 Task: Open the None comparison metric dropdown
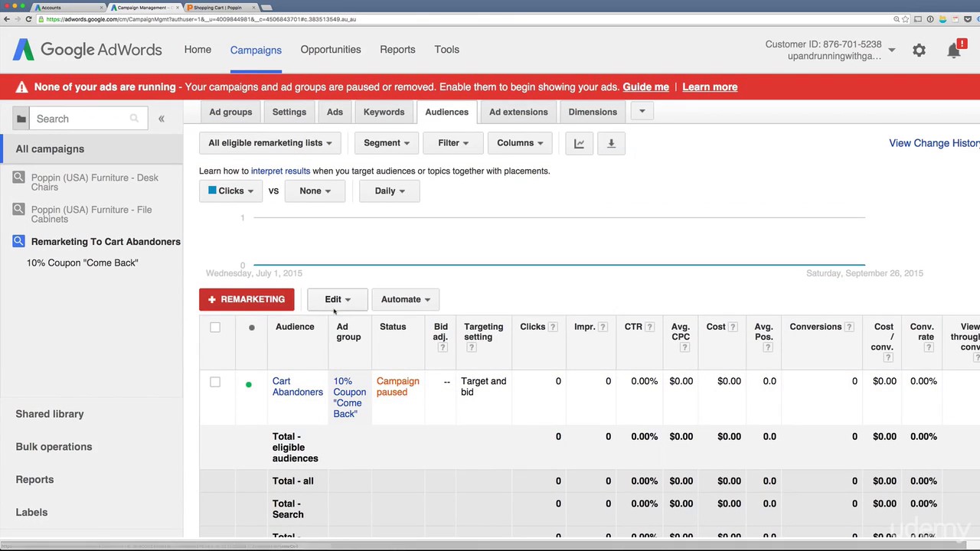click(x=315, y=191)
